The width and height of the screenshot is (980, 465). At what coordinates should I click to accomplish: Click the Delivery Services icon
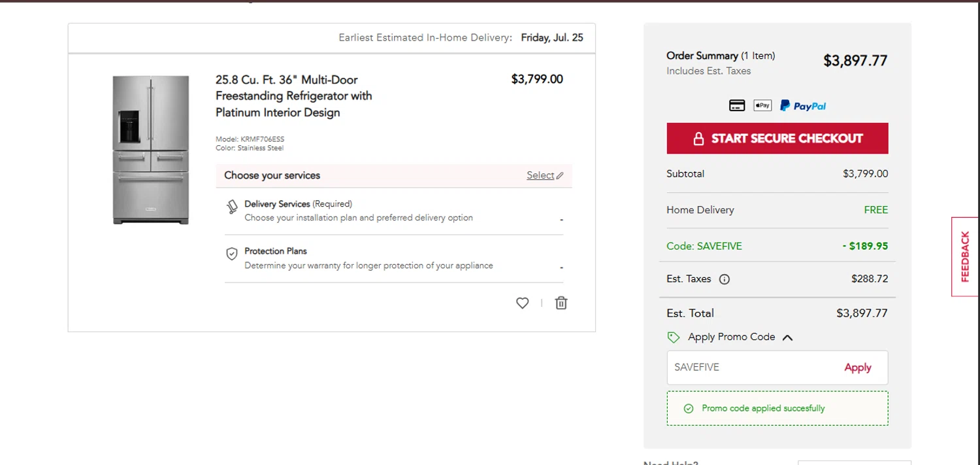click(x=232, y=207)
